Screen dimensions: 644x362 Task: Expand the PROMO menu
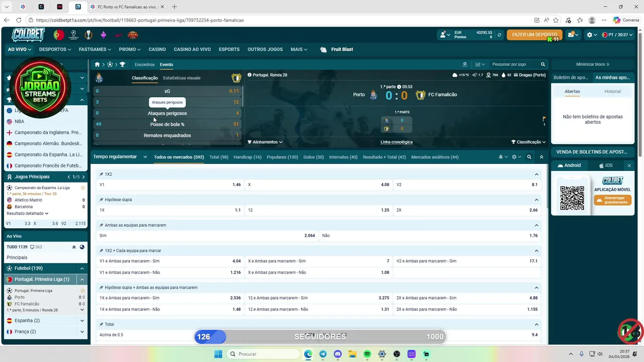(130, 49)
